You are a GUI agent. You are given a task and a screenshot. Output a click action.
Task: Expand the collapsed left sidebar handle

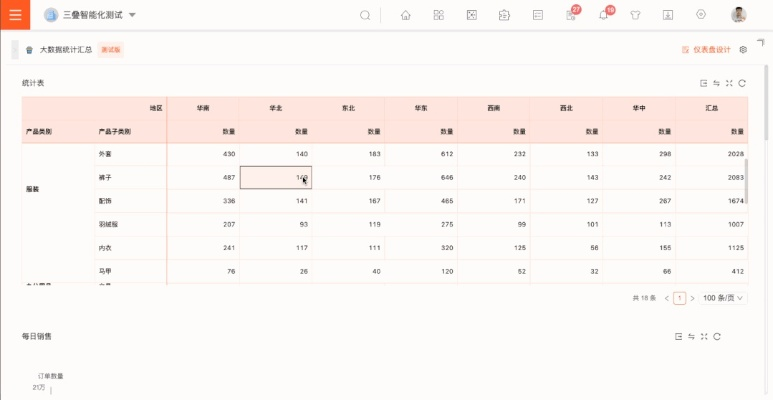pos(14,49)
